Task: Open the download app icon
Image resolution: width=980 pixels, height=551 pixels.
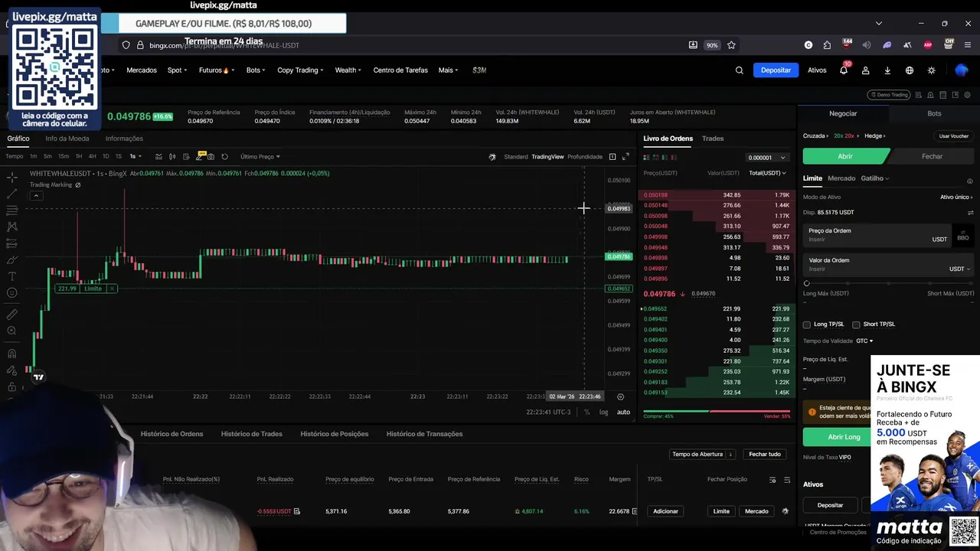Action: click(887, 70)
